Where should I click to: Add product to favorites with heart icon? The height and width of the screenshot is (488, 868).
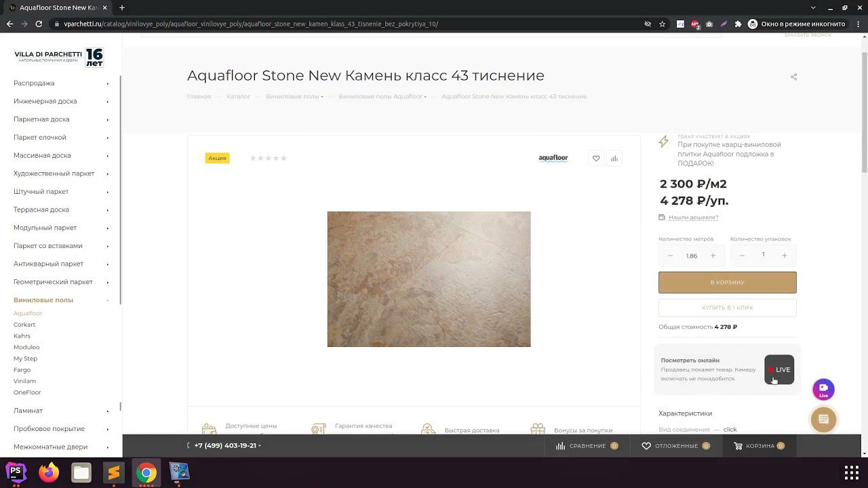coord(596,159)
